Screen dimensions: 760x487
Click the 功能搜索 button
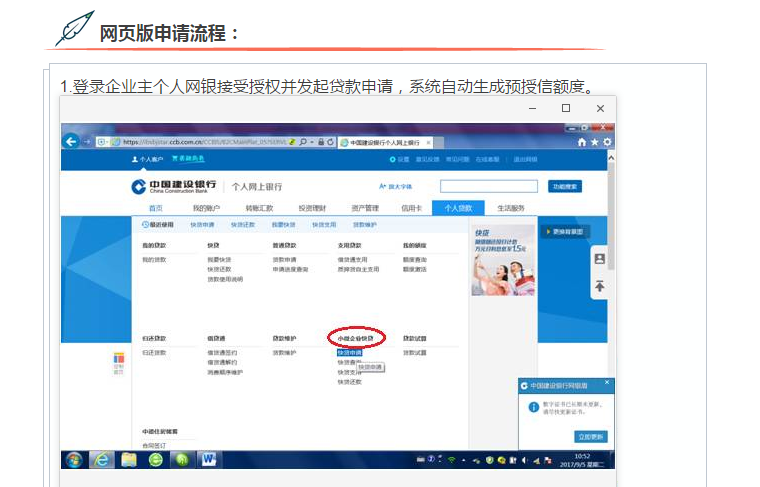[565, 187]
